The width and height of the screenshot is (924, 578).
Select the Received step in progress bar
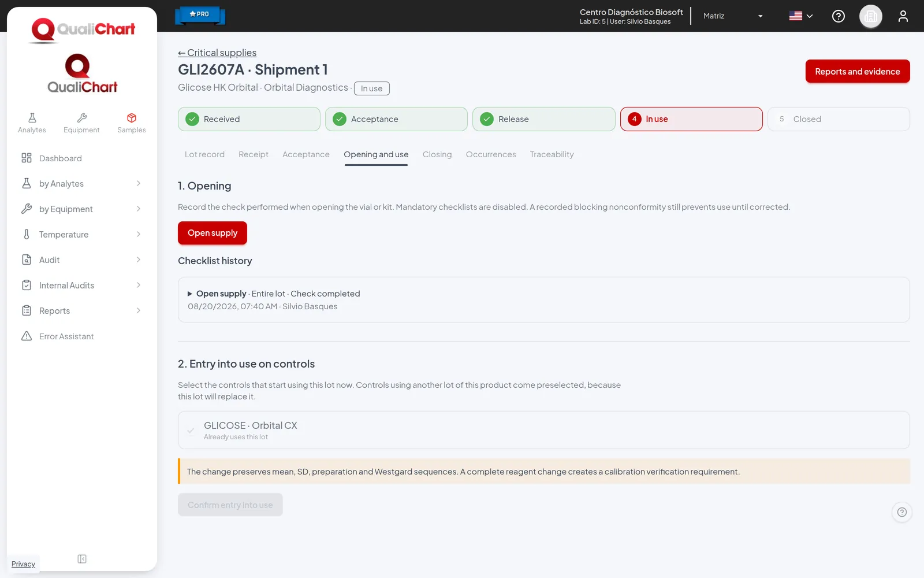tap(249, 119)
